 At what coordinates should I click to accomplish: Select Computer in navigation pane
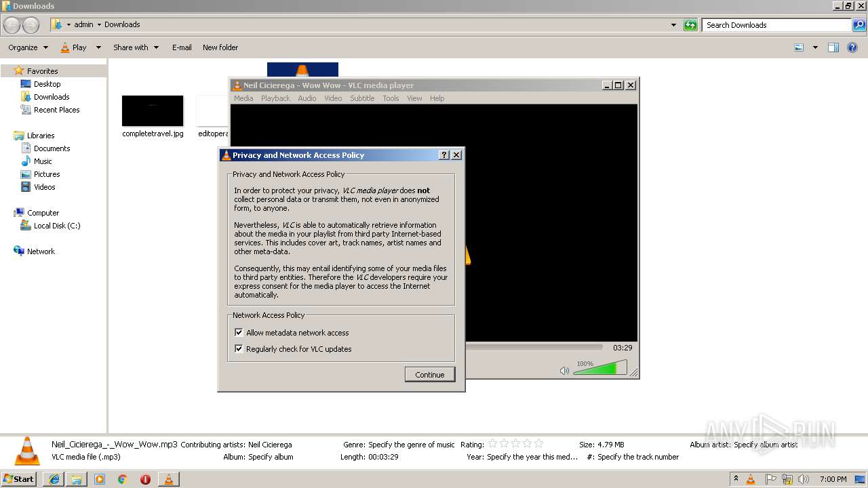(x=43, y=213)
